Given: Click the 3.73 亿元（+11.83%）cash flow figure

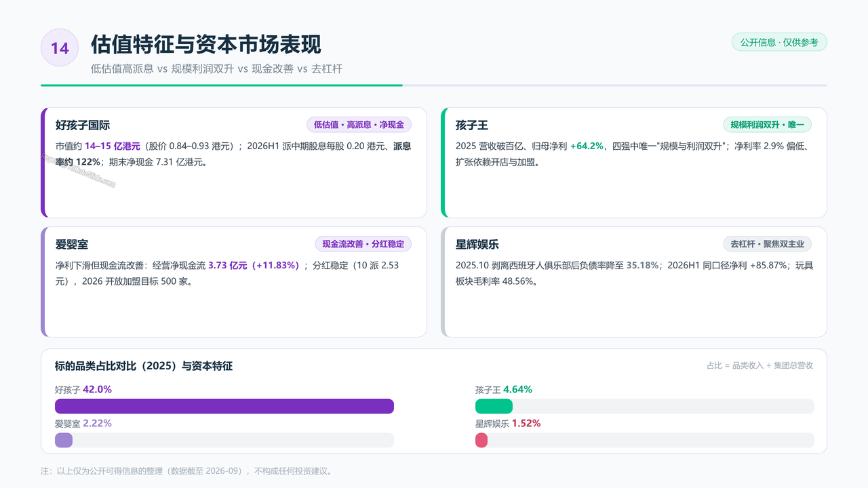Looking at the screenshot, I should click(x=254, y=265).
